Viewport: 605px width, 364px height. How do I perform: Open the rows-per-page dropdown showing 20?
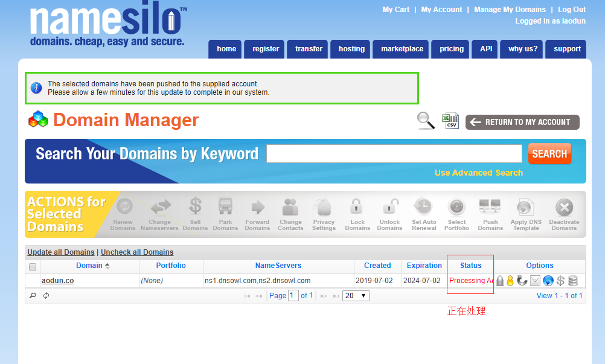click(x=356, y=296)
